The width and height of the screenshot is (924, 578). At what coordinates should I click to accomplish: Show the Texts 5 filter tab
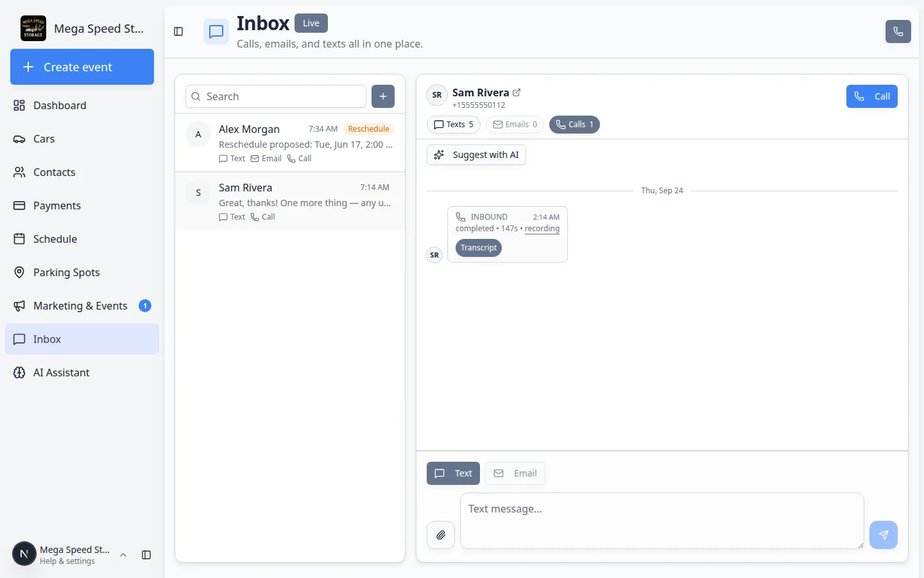point(454,125)
